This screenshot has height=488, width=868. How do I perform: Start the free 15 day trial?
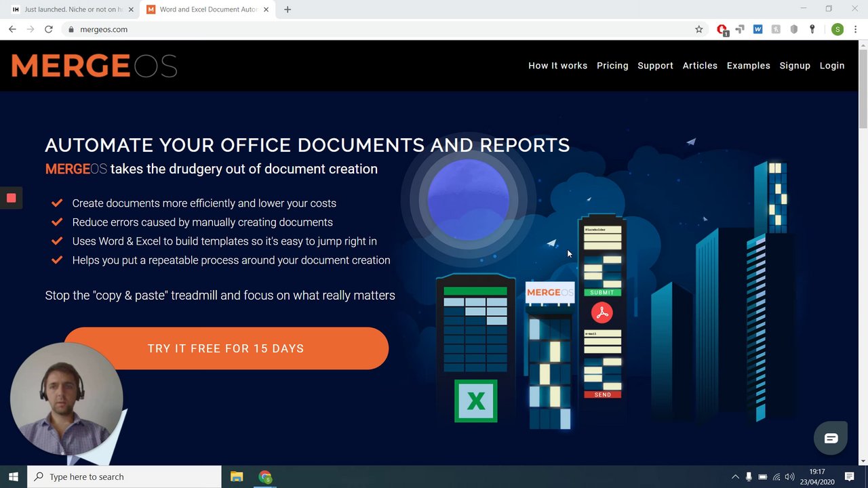tap(226, 348)
